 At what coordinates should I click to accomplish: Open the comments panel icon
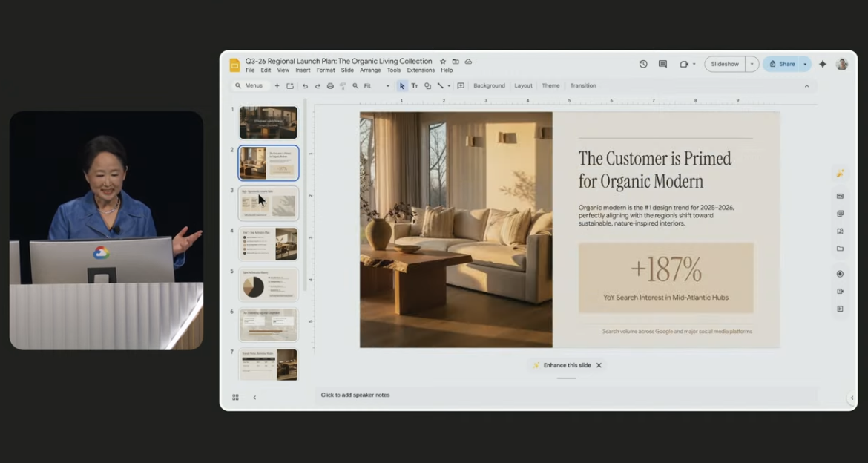[662, 65]
